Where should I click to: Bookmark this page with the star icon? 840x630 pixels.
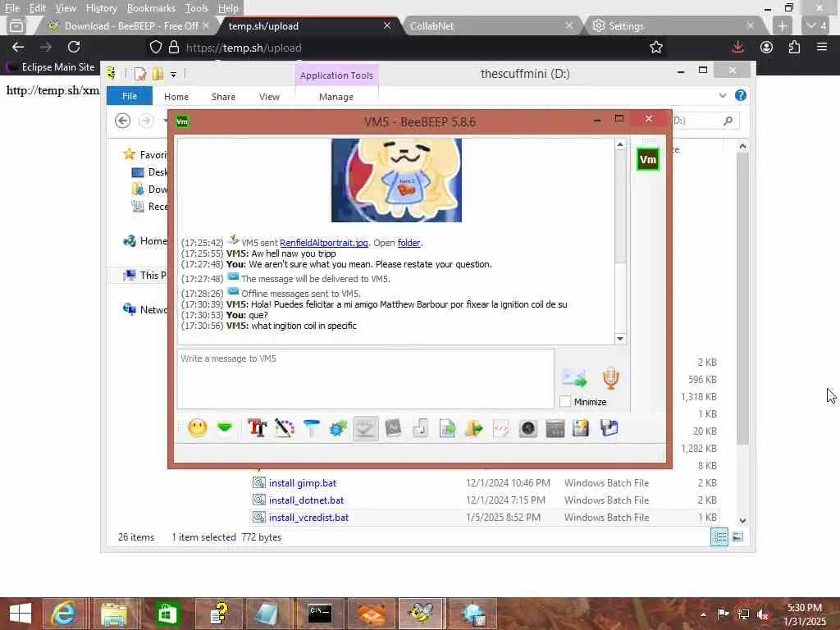(656, 47)
